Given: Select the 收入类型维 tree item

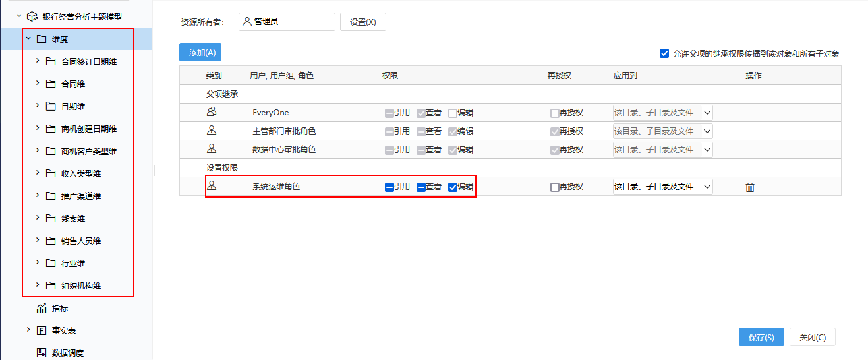Looking at the screenshot, I should 81,174.
